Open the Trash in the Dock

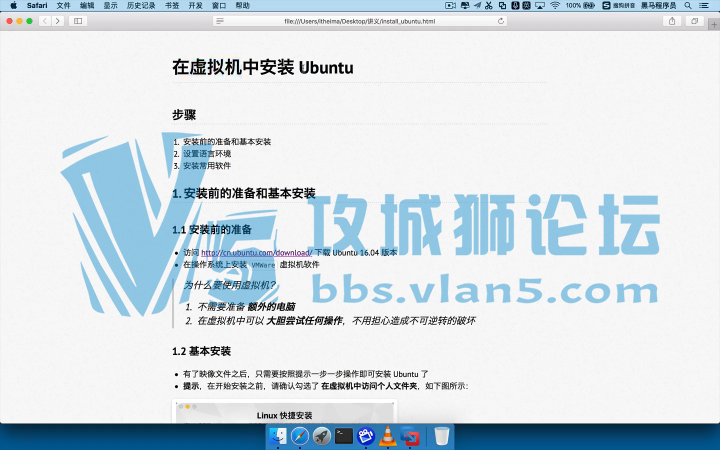441,436
